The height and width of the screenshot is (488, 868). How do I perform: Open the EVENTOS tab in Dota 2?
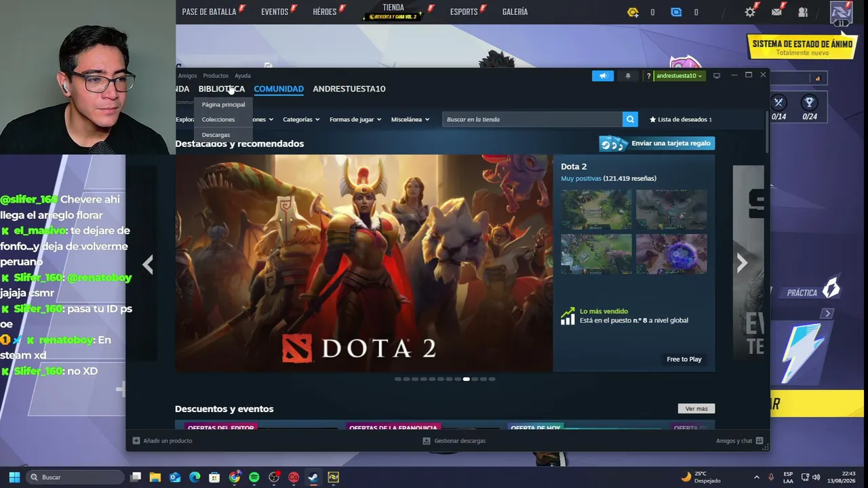pyautogui.click(x=275, y=12)
